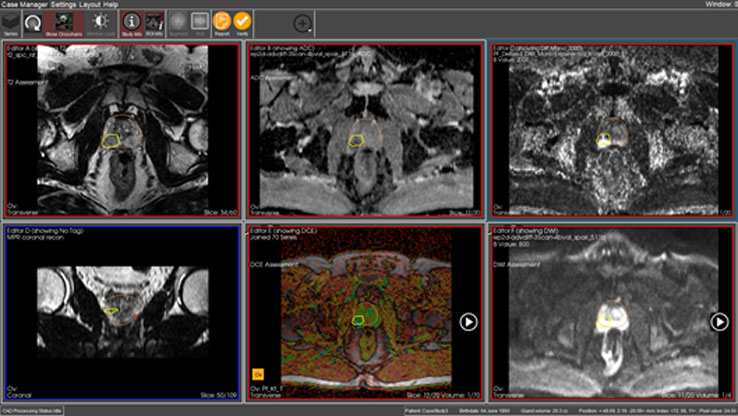Click 'Editor B (showing ADC)' title
Image resolution: width=738 pixels, height=416 pixels.
[x=283, y=48]
